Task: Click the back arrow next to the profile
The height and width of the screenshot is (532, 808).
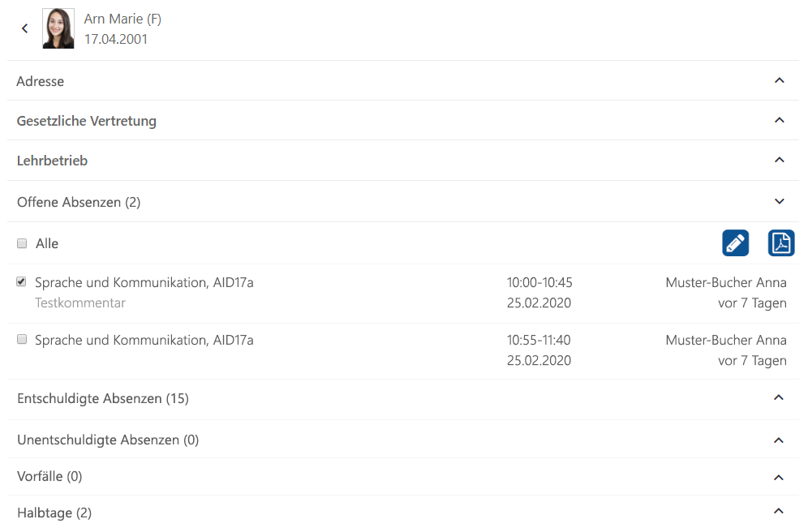Action: coord(24,28)
